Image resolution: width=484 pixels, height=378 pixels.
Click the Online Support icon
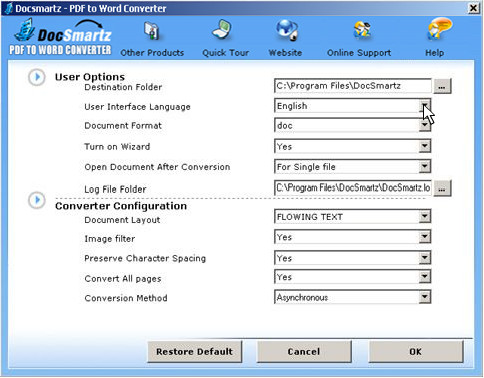(362, 30)
